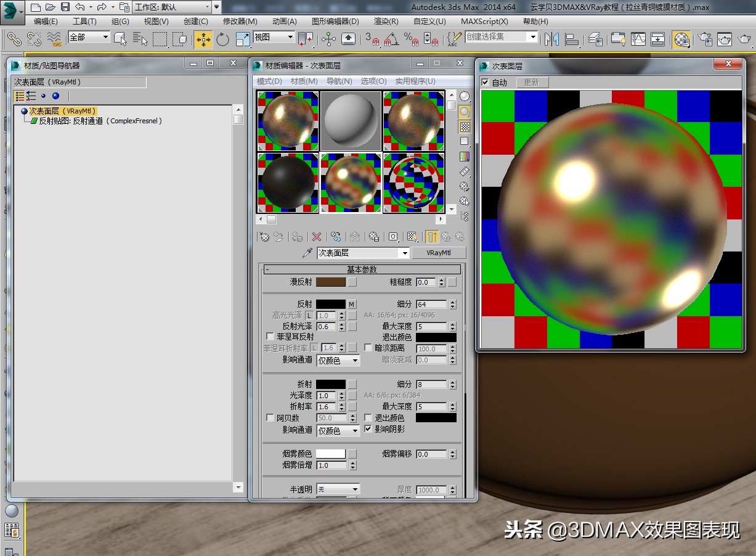Screen dimensions: 756x556
Task: Click the red X delete material icon
Action: point(316,236)
